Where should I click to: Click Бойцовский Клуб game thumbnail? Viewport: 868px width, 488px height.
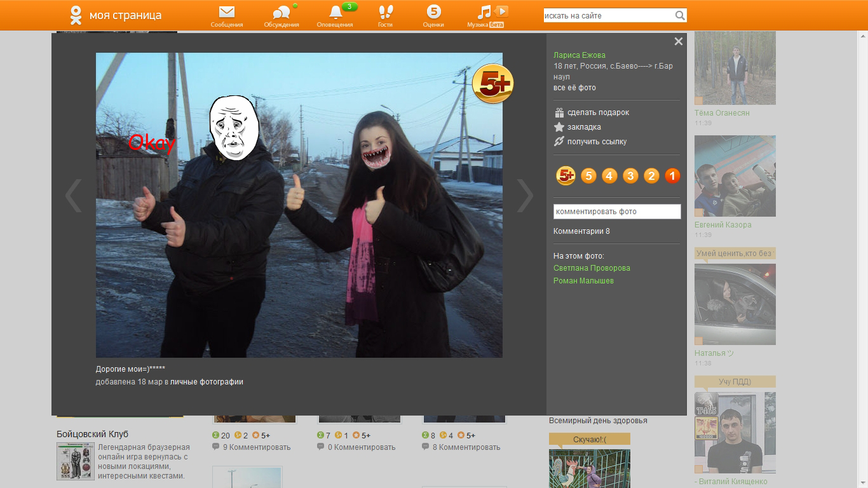coord(76,461)
